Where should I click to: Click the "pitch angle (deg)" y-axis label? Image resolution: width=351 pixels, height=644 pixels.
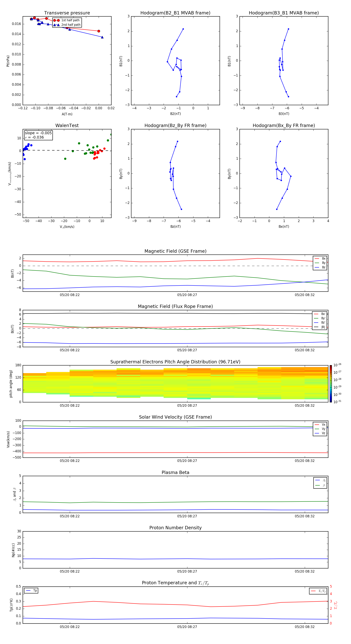click(11, 384)
